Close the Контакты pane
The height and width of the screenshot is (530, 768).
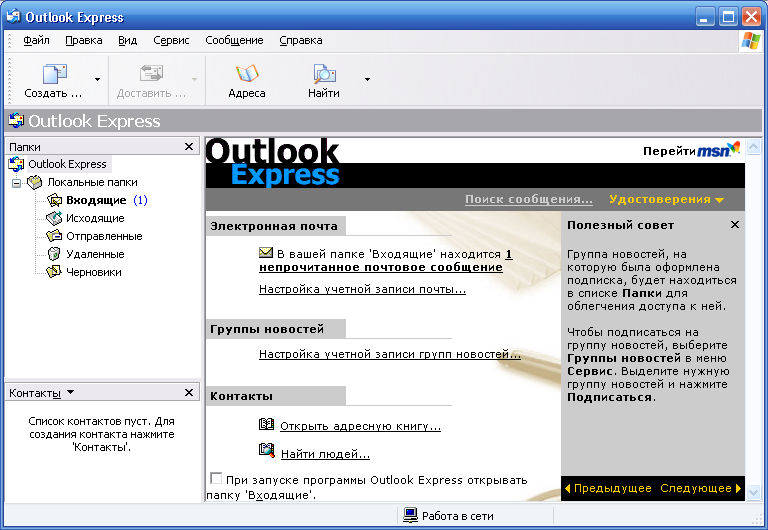[189, 392]
